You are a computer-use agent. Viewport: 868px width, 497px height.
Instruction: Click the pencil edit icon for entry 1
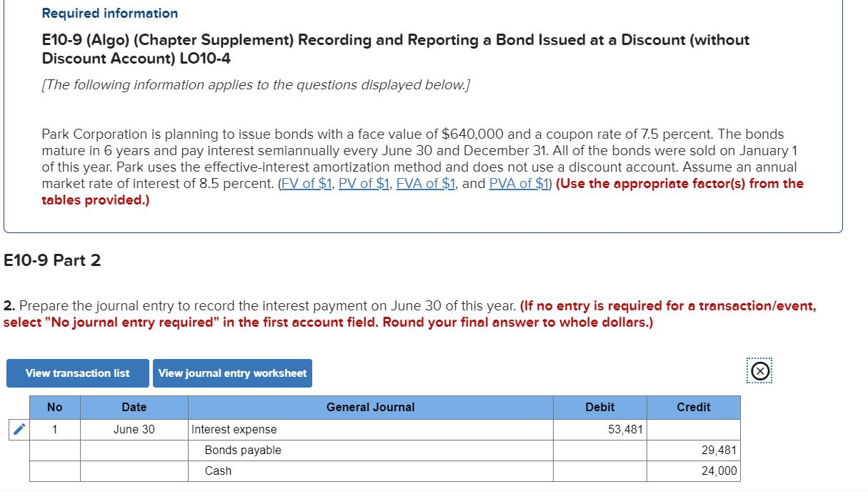pyautogui.click(x=18, y=429)
